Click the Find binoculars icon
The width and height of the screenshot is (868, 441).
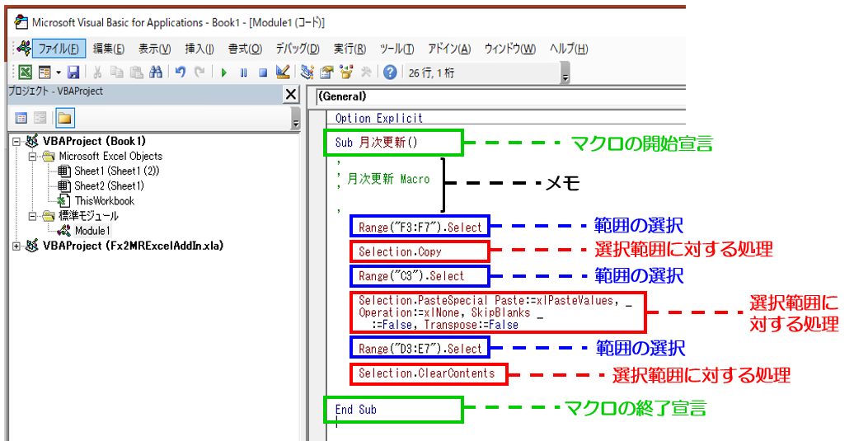click(x=156, y=73)
